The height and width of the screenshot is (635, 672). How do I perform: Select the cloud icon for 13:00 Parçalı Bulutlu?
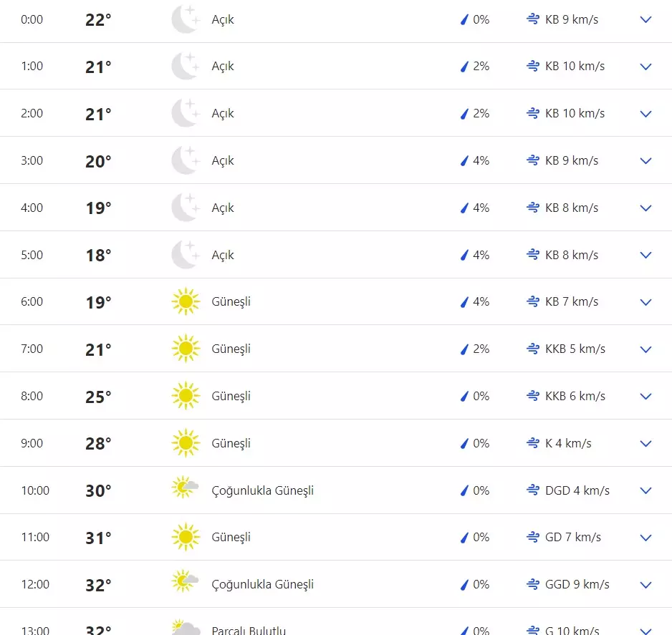pos(186,629)
